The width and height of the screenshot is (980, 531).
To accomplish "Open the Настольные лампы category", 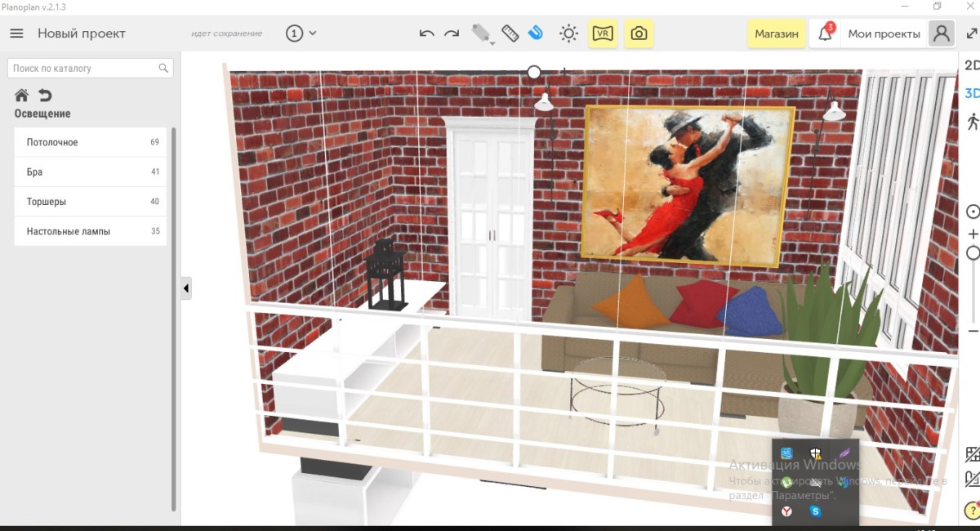I will [x=91, y=231].
